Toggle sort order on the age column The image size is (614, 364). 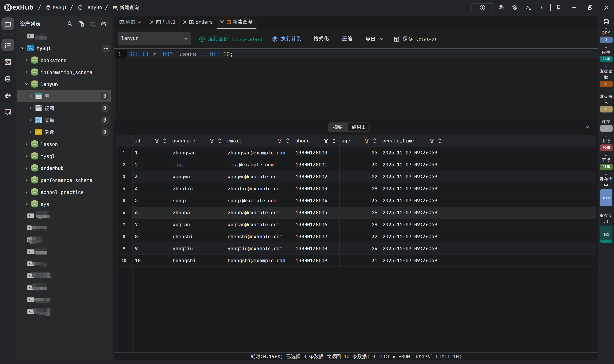coord(375,141)
